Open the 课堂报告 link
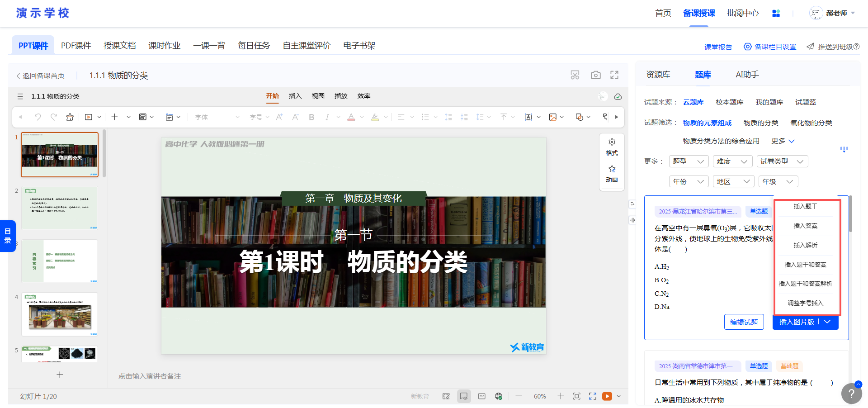Viewport: 868px width, 408px height. 718,47
